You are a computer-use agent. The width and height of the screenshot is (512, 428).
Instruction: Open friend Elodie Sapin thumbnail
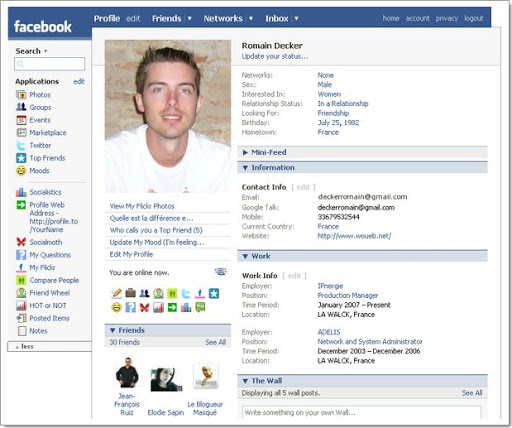(x=166, y=379)
